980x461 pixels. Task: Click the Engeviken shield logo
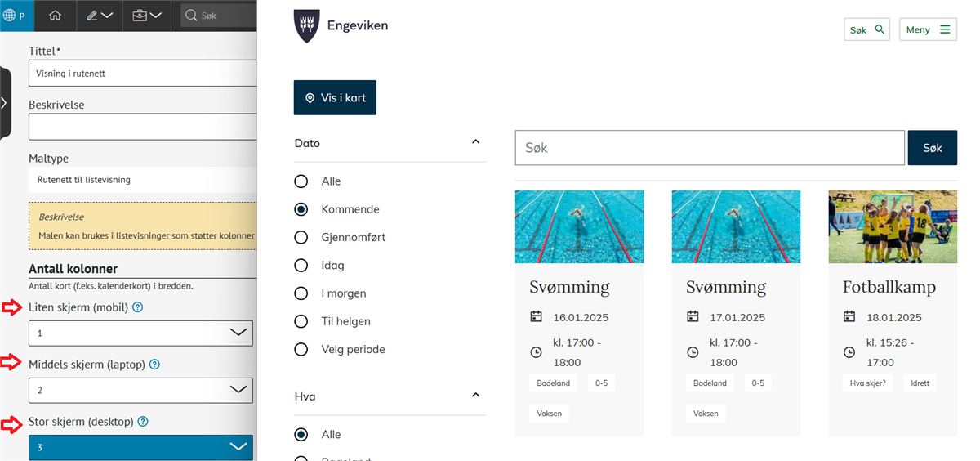tap(306, 26)
